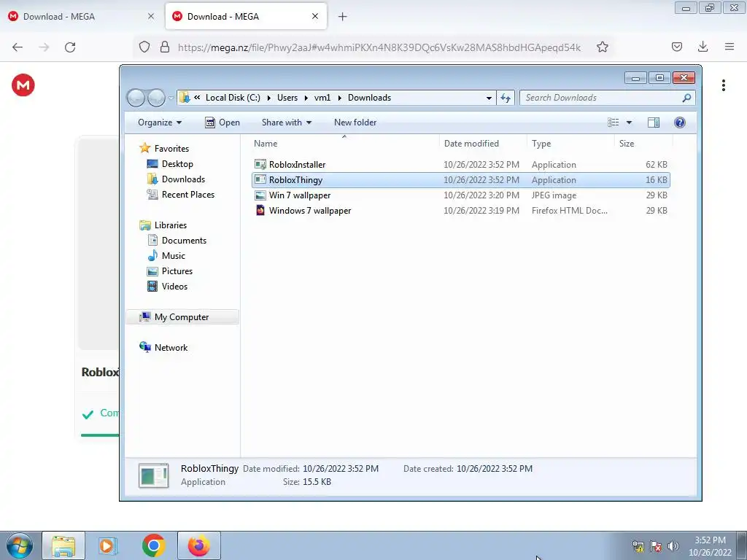Sort files by the Size column
The width and height of the screenshot is (747, 560).
[643, 144]
